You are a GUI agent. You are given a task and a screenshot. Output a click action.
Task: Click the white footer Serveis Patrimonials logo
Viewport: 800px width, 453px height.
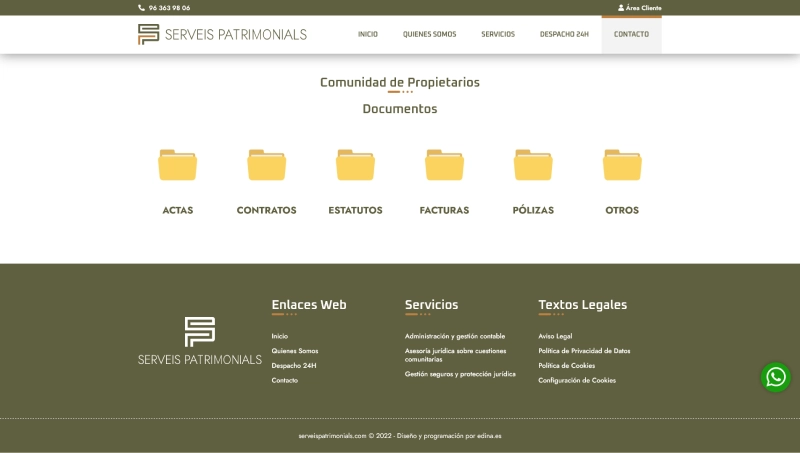(x=199, y=341)
